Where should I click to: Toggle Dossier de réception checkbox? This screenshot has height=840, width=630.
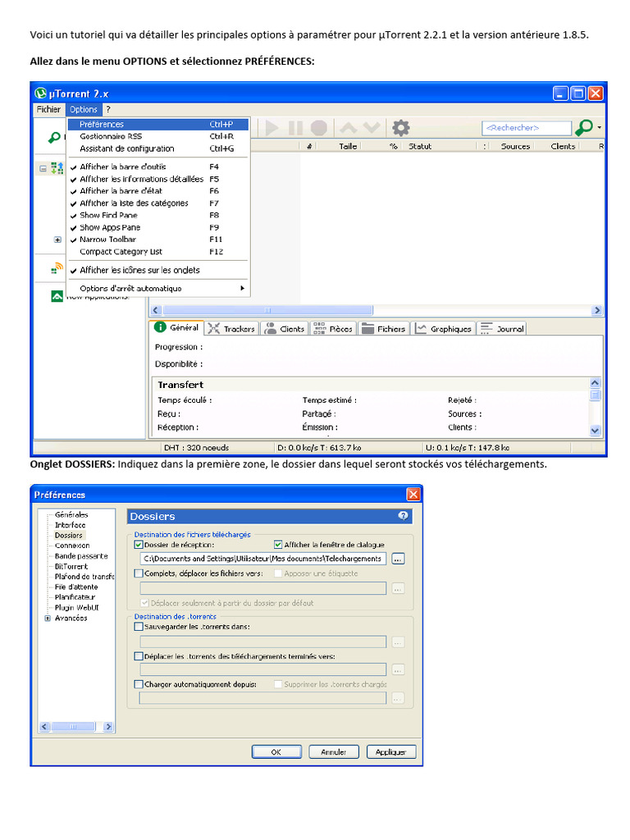139,545
